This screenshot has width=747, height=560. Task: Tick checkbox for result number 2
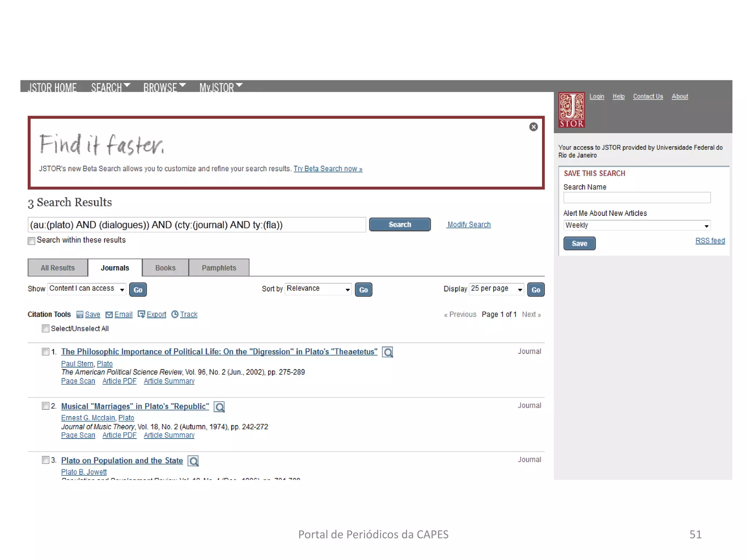(x=46, y=406)
